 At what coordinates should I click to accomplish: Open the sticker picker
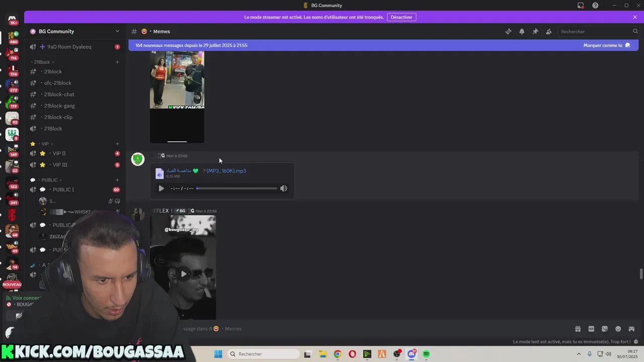click(x=605, y=329)
